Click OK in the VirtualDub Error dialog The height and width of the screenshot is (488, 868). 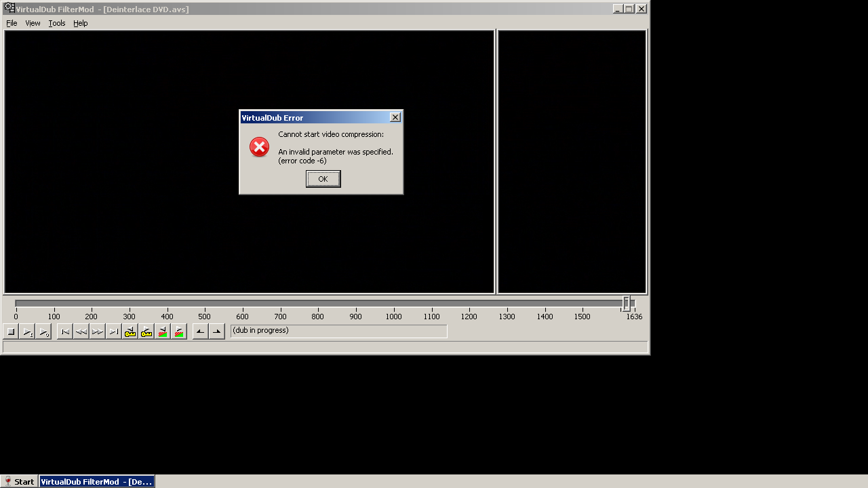coord(323,179)
